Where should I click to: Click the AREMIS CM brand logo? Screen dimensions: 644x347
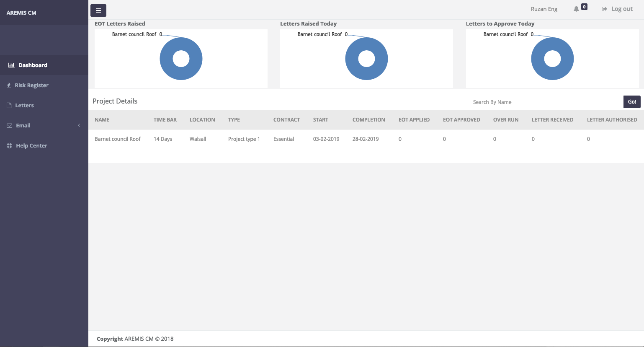click(21, 13)
